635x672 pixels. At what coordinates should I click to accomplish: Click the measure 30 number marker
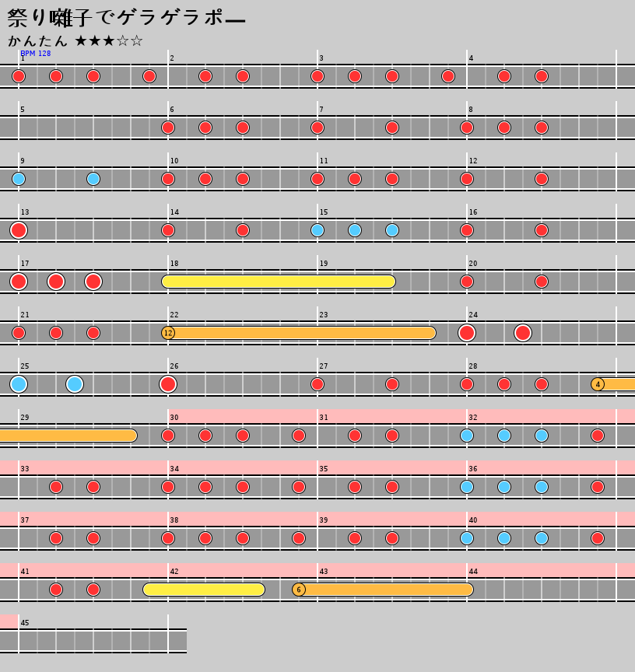point(174,418)
